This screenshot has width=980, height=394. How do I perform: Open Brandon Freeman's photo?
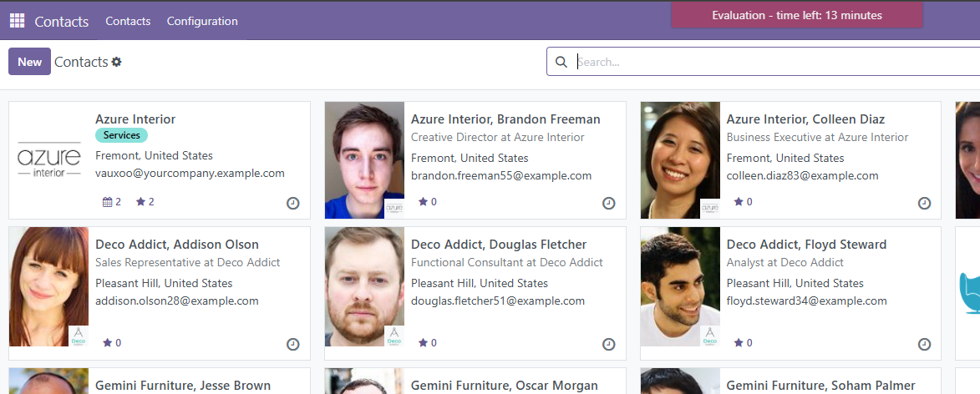point(364,159)
